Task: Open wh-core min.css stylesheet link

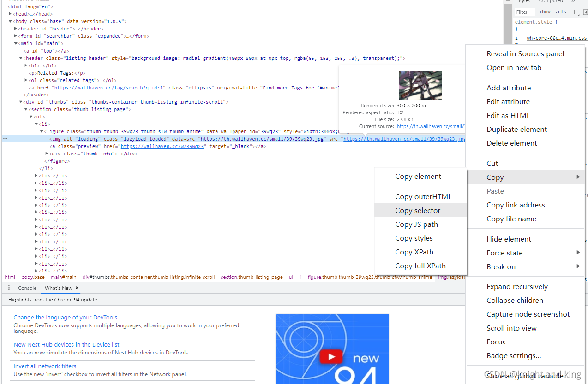Action: (557, 38)
